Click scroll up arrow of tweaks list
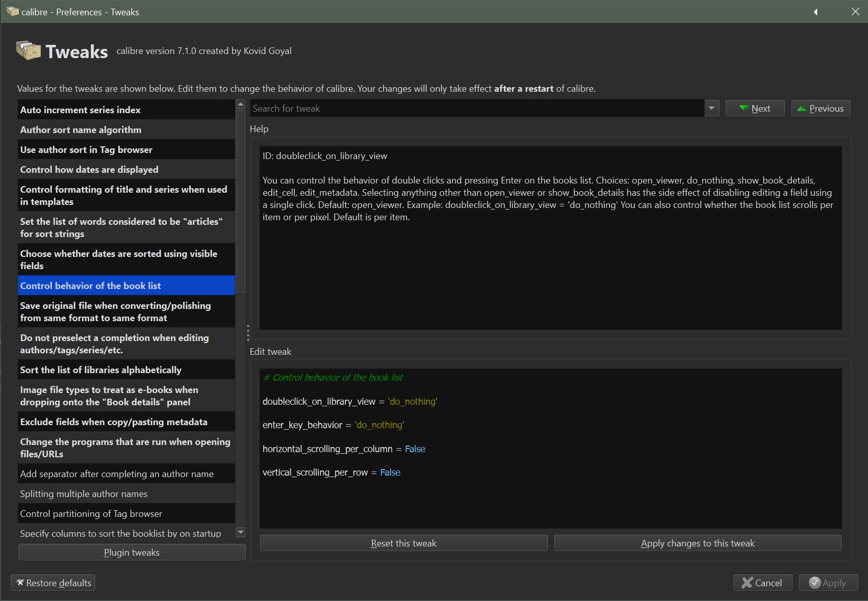This screenshot has height=601, width=868. (241, 104)
